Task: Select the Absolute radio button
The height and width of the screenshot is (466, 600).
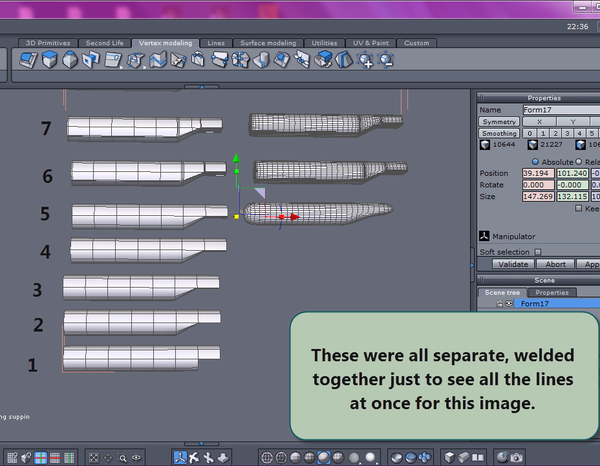Action: 536,161
